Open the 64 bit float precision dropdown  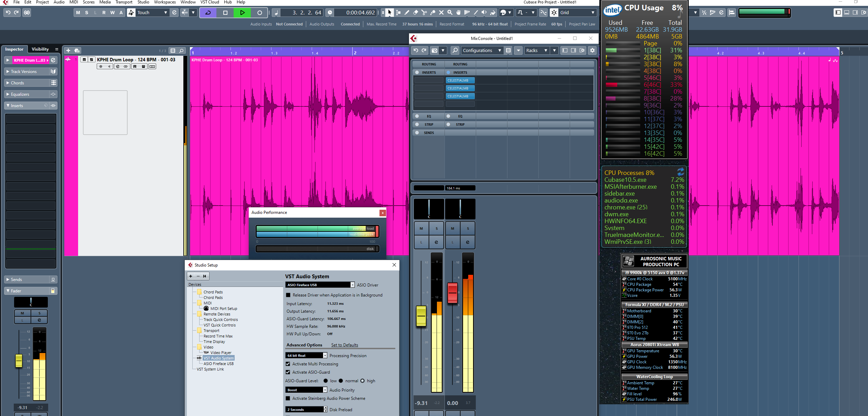pos(306,355)
